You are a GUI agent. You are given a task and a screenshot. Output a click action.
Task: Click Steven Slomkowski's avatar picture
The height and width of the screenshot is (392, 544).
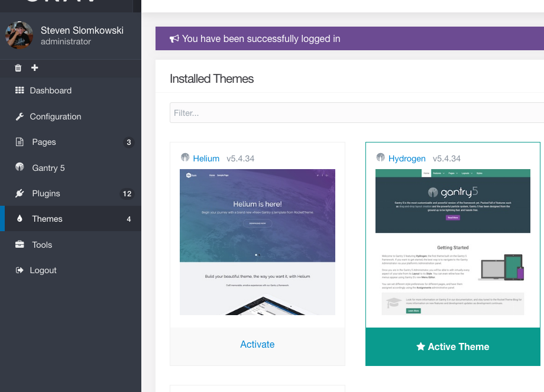(19, 35)
